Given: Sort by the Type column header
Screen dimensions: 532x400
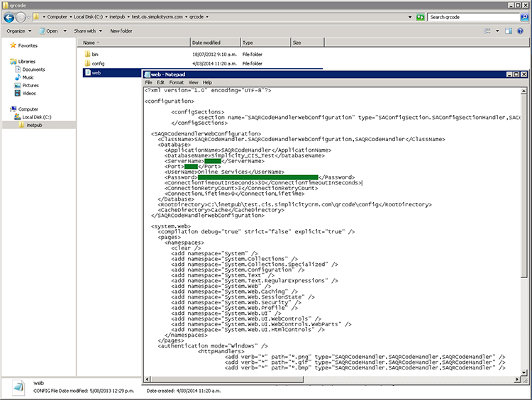Looking at the screenshot, I should pyautogui.click(x=265, y=43).
